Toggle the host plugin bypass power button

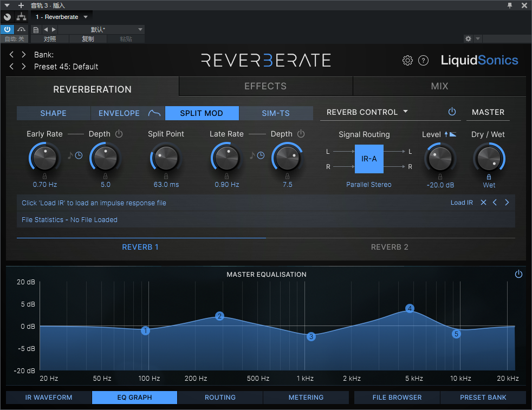pyautogui.click(x=7, y=29)
